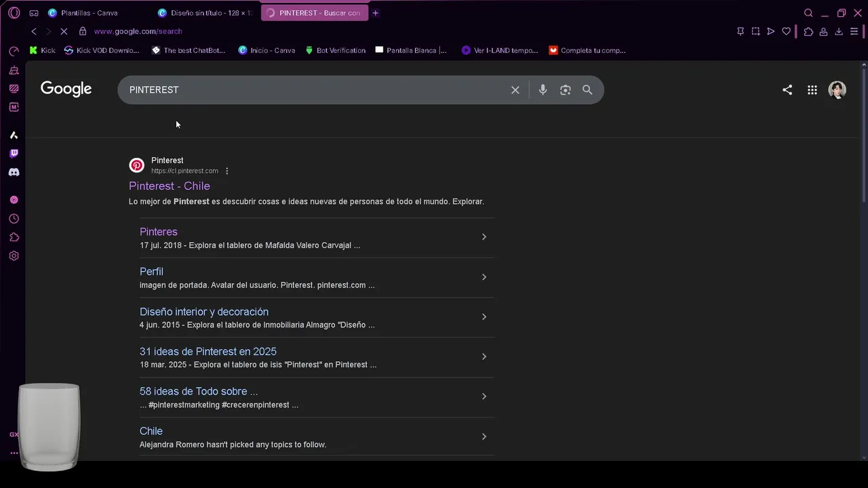View site security lock info
The width and height of the screenshot is (868, 488).
pyautogui.click(x=83, y=31)
